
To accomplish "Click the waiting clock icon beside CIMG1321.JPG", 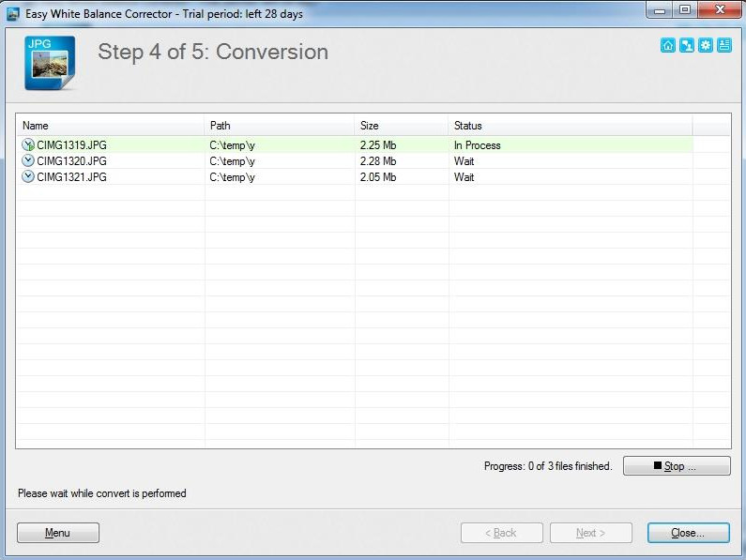I will tap(28, 177).
